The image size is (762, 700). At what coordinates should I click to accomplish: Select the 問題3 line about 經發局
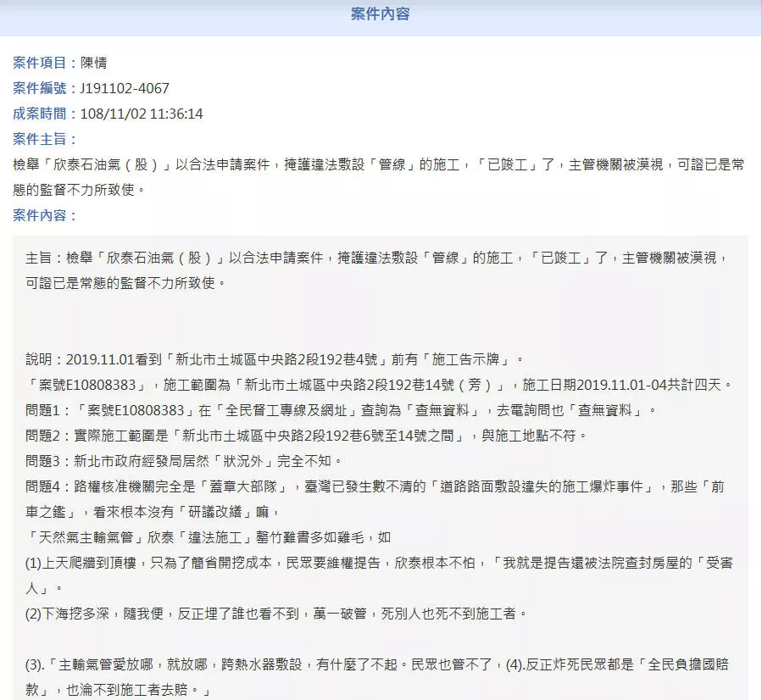[184, 461]
